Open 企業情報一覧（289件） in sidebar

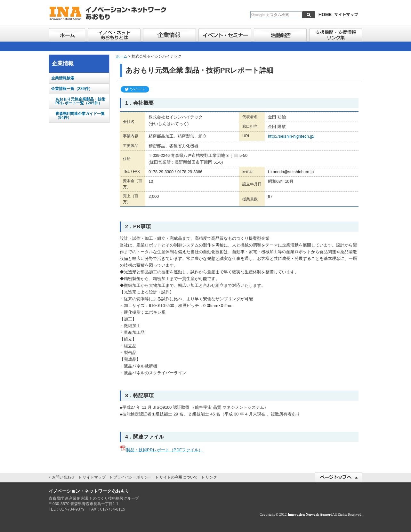[79, 89]
